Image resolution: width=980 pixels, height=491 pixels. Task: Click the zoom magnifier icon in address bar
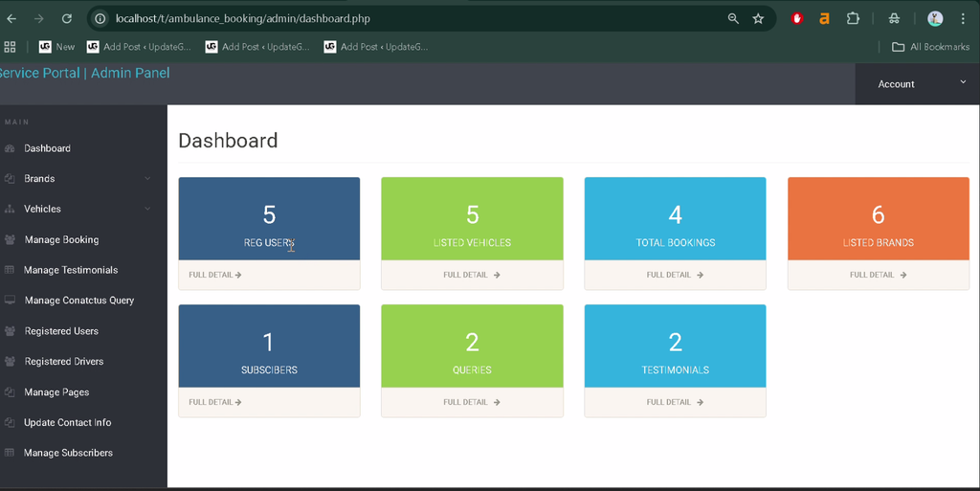[733, 19]
